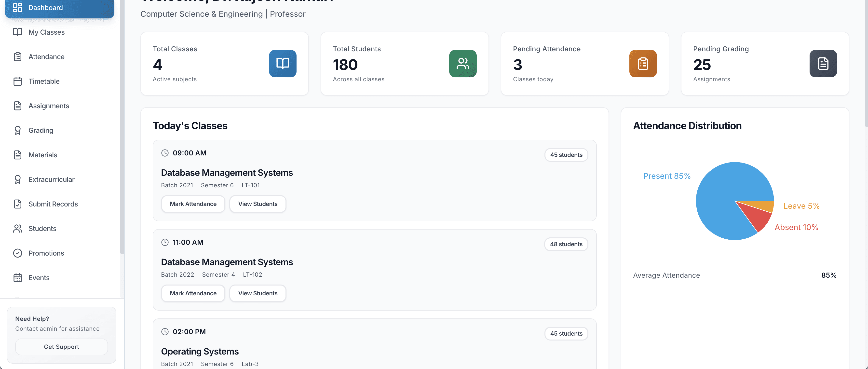The width and height of the screenshot is (868, 369).
Task: Click the dark document icon in Pending Grading card
Action: pos(823,63)
